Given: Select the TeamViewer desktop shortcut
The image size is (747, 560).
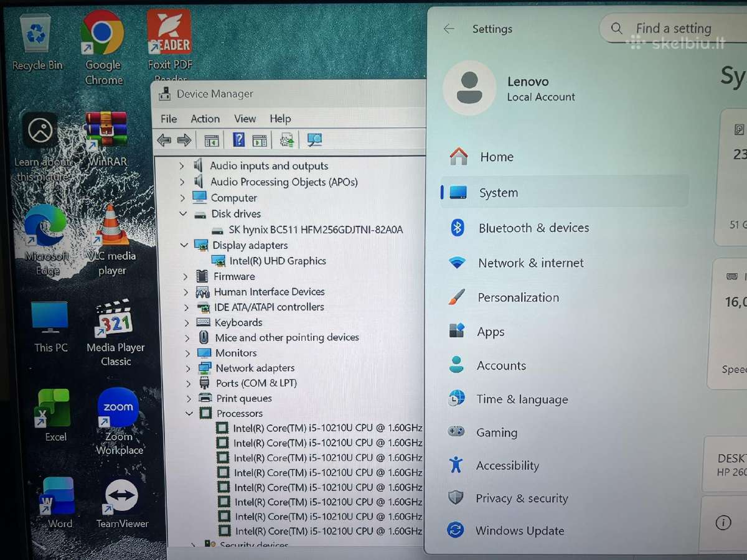Looking at the screenshot, I should click(122, 503).
